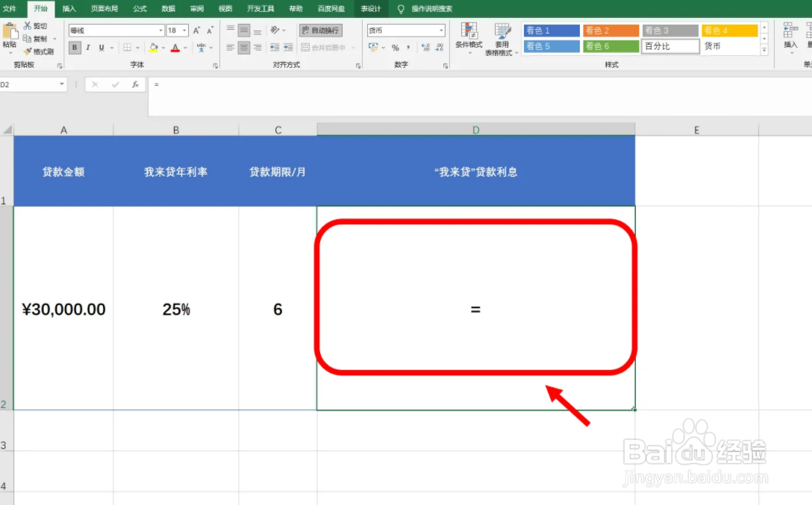Screen dimensions: 812x505
Task: Select cell showing ¥30,000.00
Action: [63, 308]
